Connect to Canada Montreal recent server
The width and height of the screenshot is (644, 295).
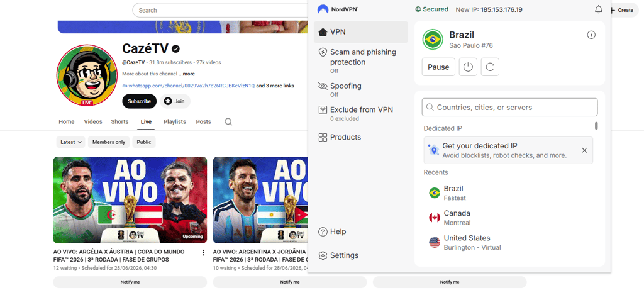(509, 218)
